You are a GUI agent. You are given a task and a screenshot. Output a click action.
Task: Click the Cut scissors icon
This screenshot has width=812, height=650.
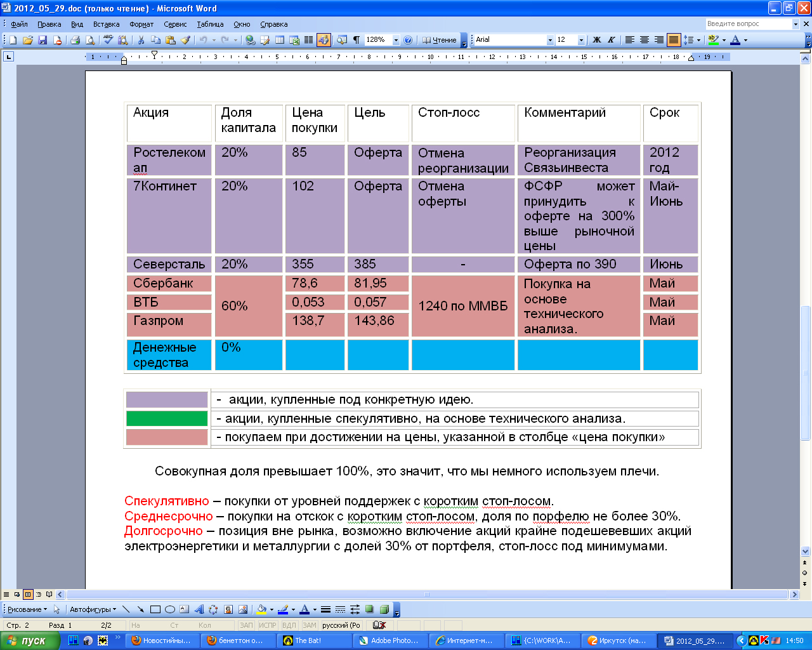pyautogui.click(x=141, y=40)
